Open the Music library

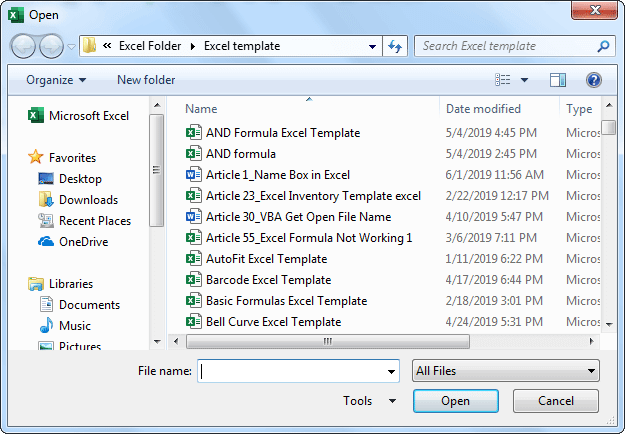pyautogui.click(x=65, y=326)
